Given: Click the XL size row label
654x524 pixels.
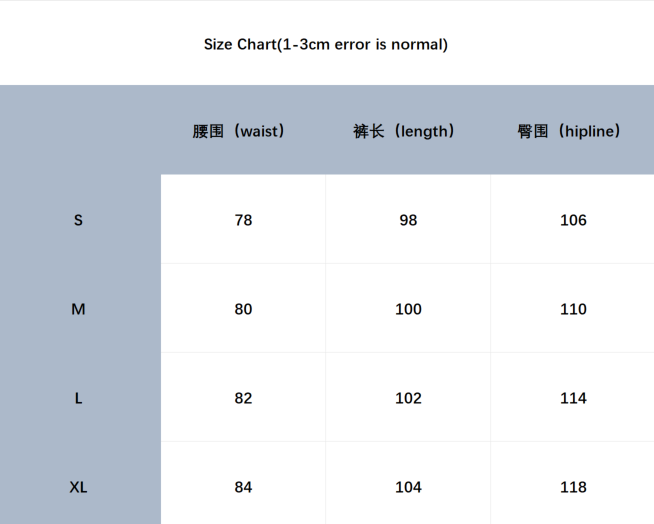Looking at the screenshot, I should click(79, 487).
